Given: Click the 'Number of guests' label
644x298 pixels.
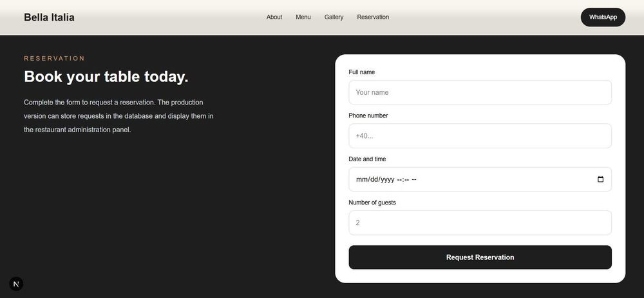Looking at the screenshot, I should pos(372,203).
